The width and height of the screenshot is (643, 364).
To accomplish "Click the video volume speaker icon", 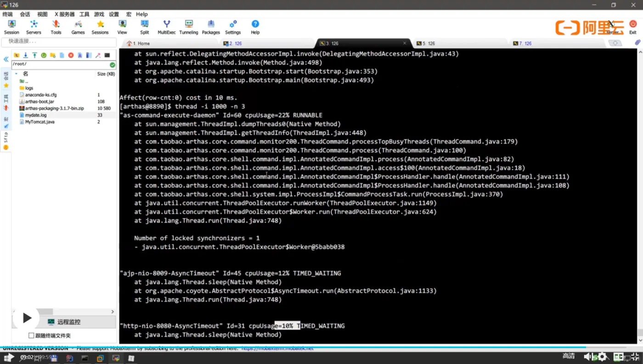I will [x=588, y=357].
